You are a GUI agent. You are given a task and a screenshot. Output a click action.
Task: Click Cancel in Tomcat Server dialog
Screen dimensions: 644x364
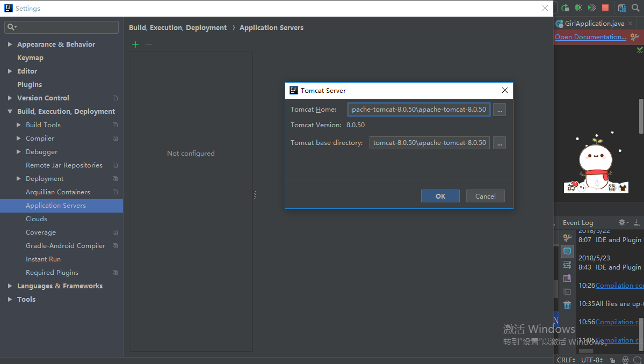(x=486, y=196)
